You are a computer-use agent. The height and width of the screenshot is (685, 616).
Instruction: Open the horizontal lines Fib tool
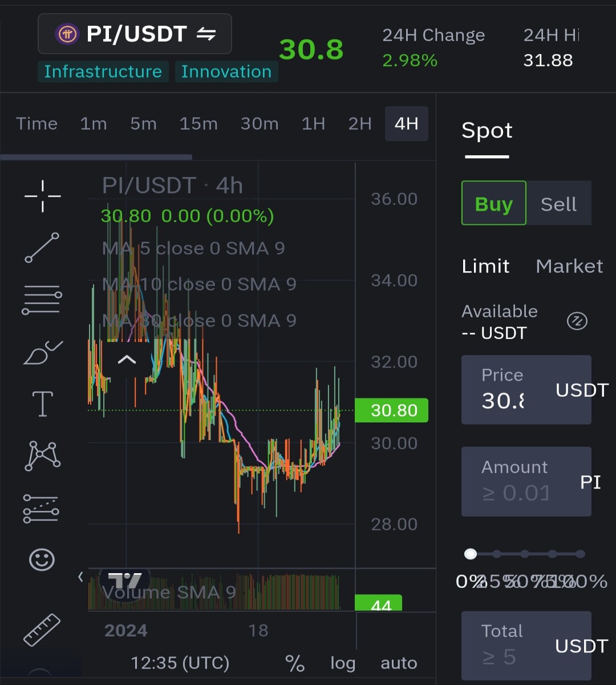coord(42,299)
